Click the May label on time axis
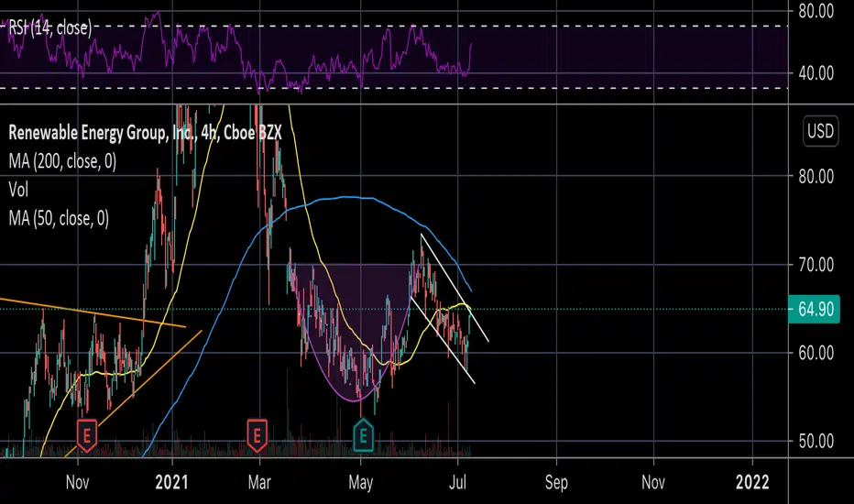The image size is (854, 504). click(360, 483)
